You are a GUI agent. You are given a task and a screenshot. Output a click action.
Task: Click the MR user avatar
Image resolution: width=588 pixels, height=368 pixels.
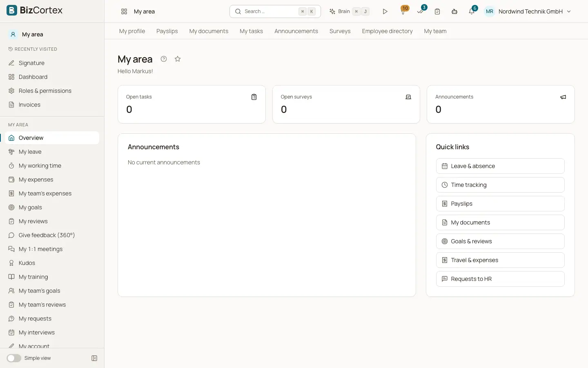490,11
